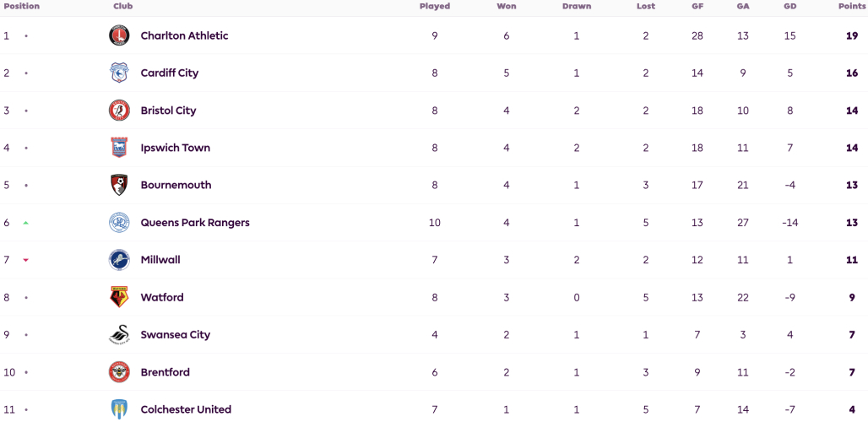Image resolution: width=868 pixels, height=422 pixels.
Task: Select the Swansea City swan logo
Action: tap(119, 334)
